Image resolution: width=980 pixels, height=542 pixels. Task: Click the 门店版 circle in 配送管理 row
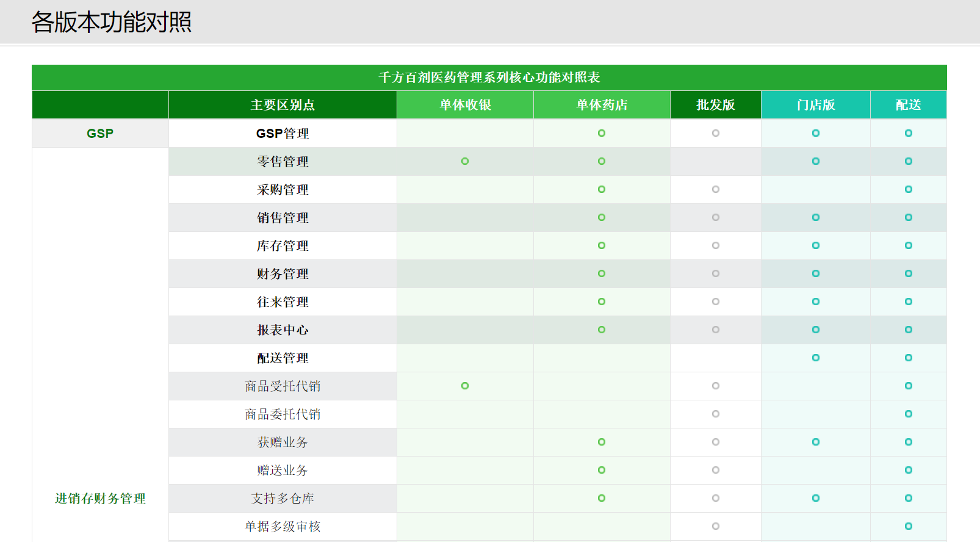pyautogui.click(x=816, y=358)
